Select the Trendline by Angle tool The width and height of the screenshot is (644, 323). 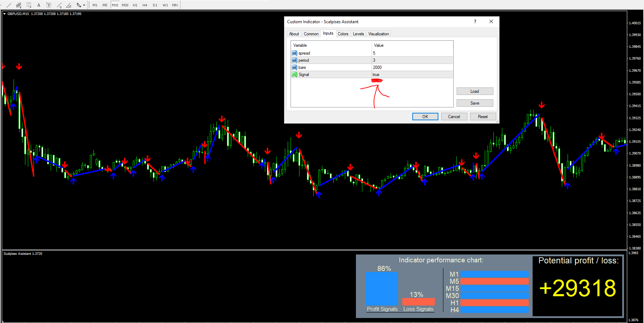pyautogui.click(x=69, y=5)
